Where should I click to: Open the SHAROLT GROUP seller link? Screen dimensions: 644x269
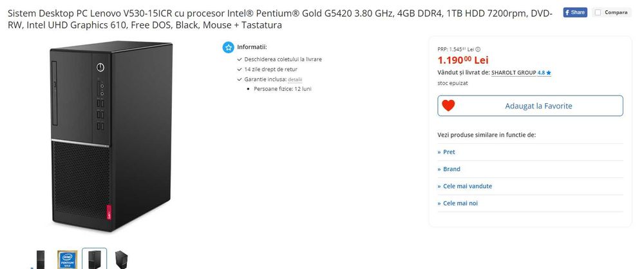coord(513,73)
